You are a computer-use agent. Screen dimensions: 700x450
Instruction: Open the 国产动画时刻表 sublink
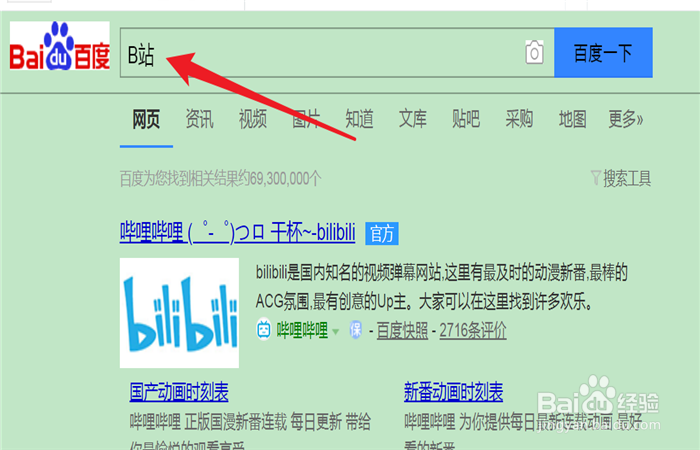point(179,392)
